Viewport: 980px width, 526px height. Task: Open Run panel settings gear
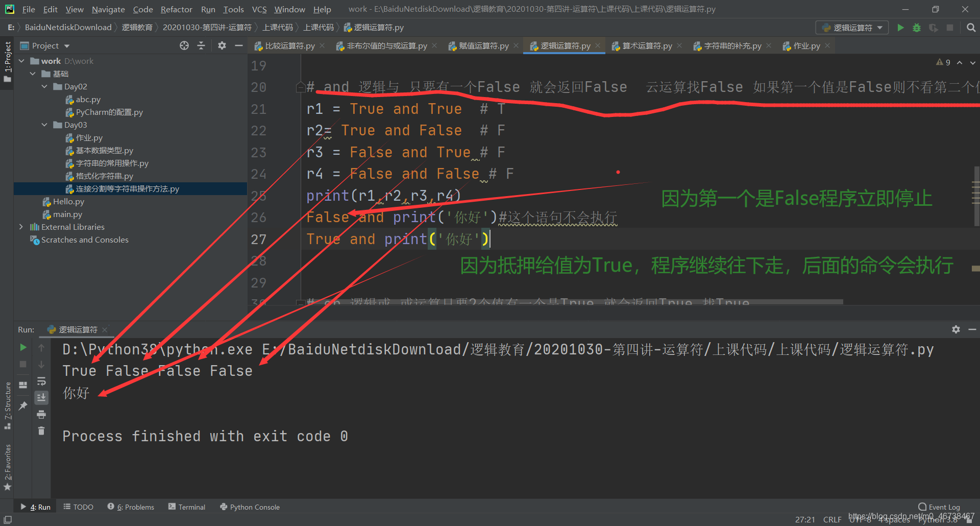[x=956, y=329]
